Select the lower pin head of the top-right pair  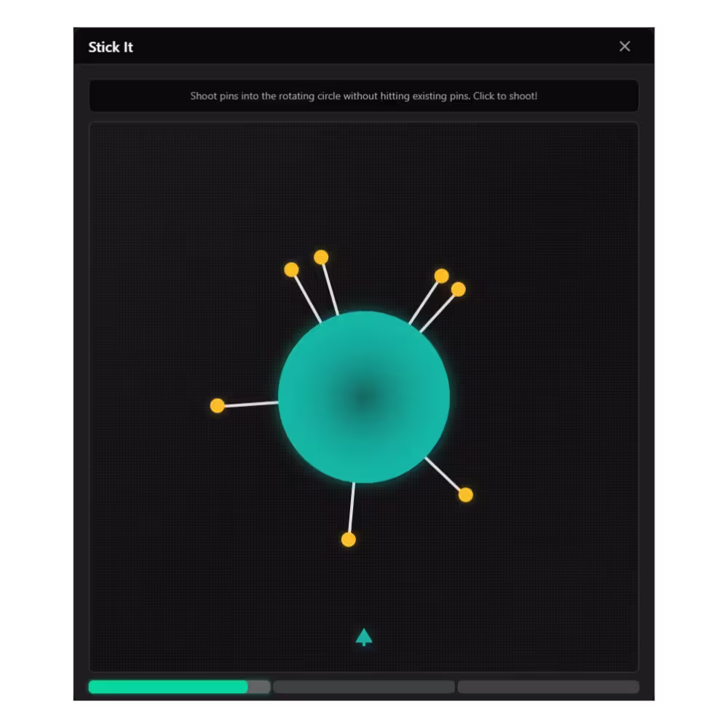[458, 289]
